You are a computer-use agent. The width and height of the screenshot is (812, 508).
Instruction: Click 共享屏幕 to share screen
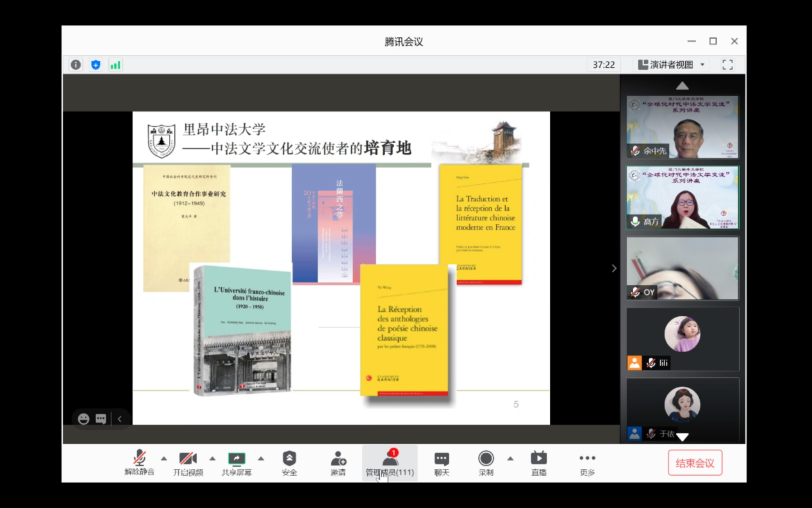click(x=236, y=463)
